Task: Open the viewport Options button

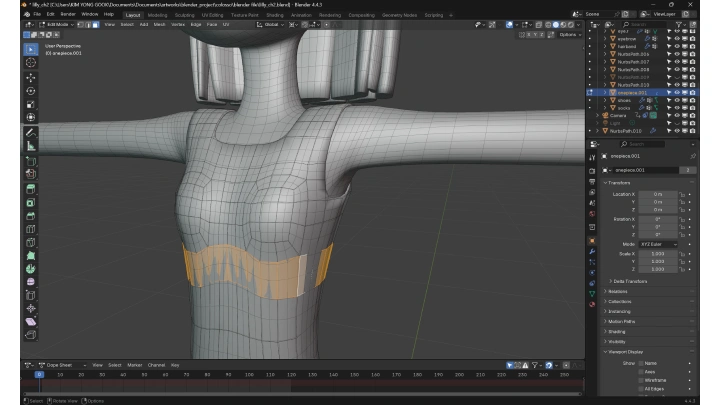Action: 570,35
